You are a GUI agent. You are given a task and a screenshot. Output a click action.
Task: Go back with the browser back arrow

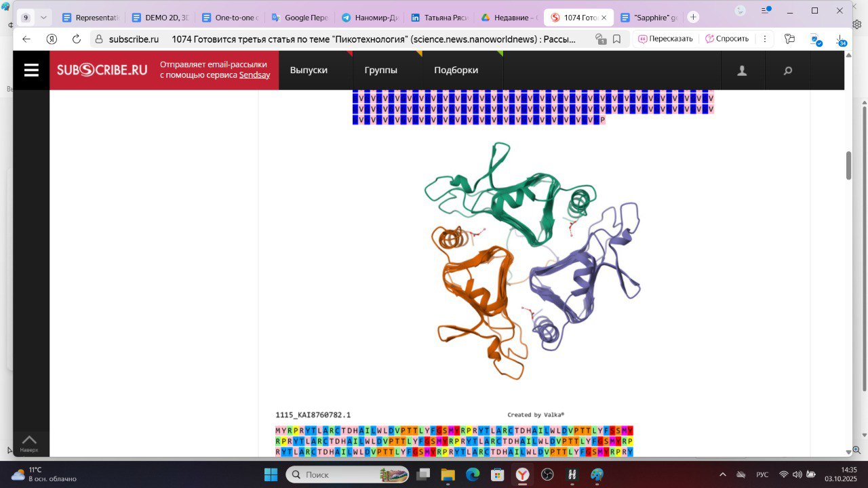point(26,39)
